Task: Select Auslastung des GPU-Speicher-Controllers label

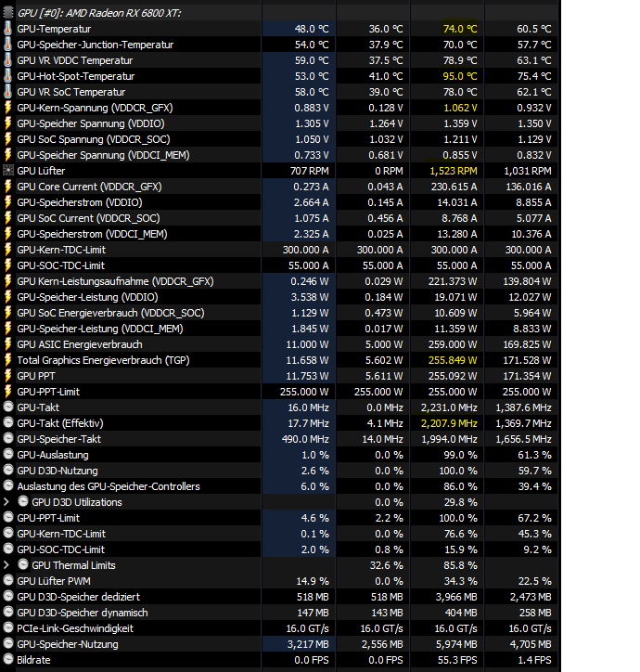Action: 109,486
